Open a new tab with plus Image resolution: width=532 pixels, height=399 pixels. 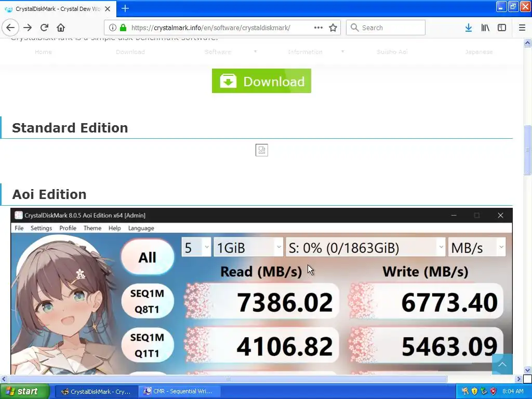(x=125, y=8)
